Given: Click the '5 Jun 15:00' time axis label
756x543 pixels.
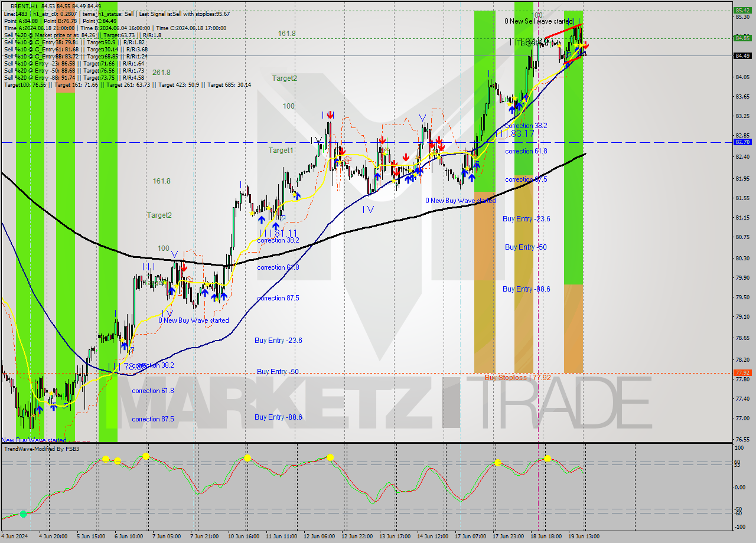Looking at the screenshot, I should (90, 537).
